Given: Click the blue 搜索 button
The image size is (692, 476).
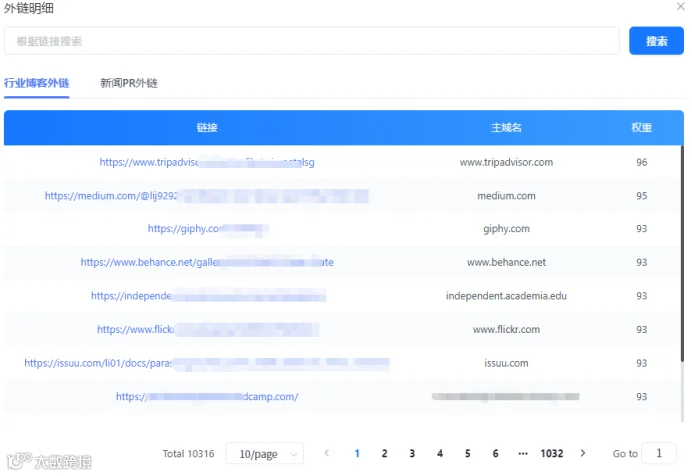Looking at the screenshot, I should point(656,41).
